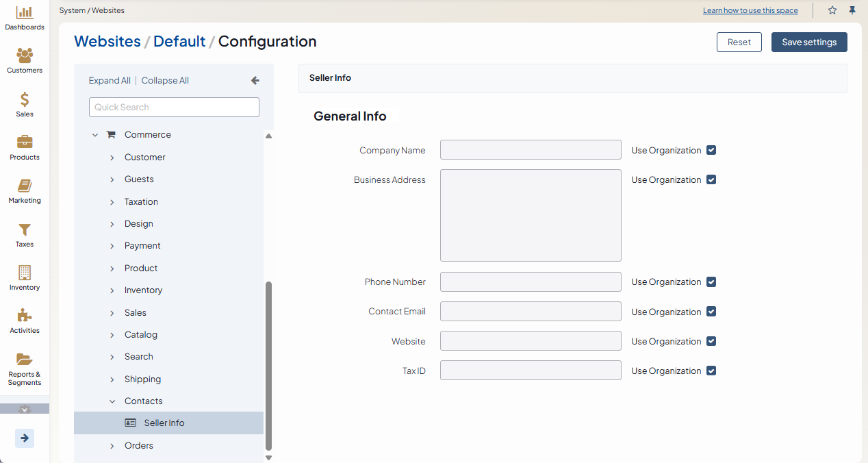Select Seller Info in the tree
The image size is (868, 463).
pos(164,423)
